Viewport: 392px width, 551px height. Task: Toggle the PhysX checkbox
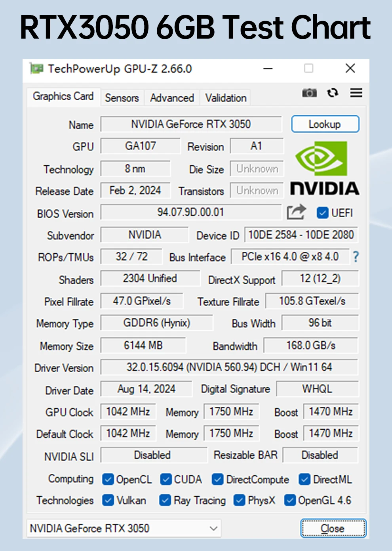(239, 500)
